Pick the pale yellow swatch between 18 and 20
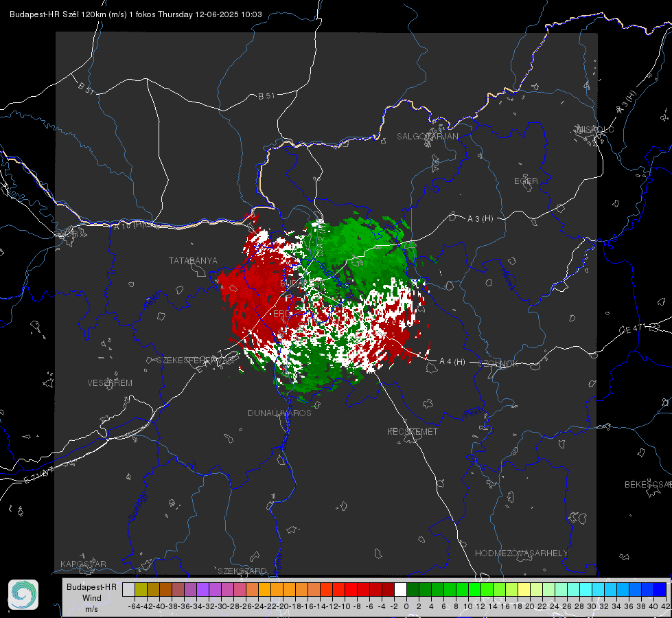Image resolution: width=672 pixels, height=618 pixels. [524, 589]
